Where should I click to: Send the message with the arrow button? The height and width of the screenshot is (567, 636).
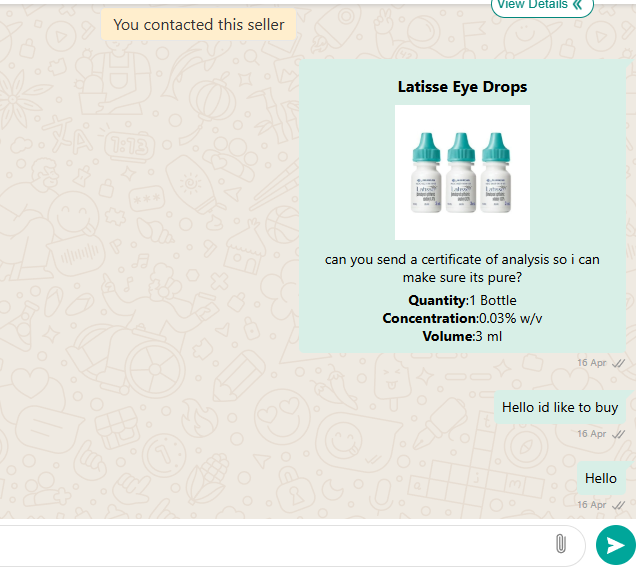click(615, 545)
